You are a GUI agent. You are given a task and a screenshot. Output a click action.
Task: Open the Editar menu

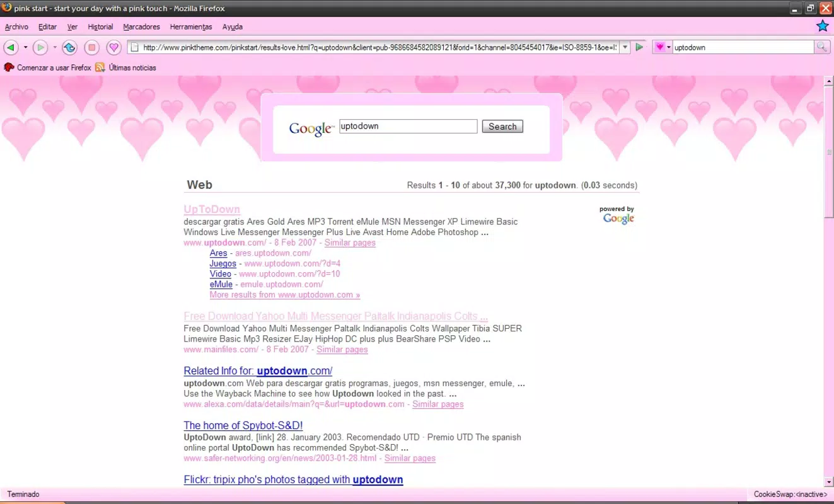47,26
